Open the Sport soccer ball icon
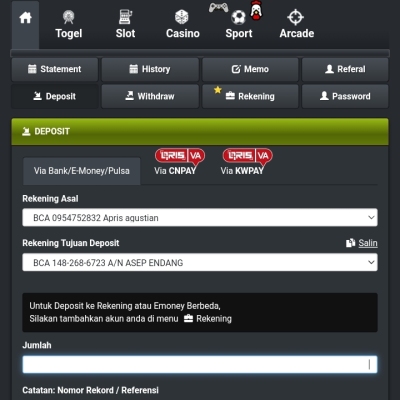The image size is (400, 400). click(239, 17)
